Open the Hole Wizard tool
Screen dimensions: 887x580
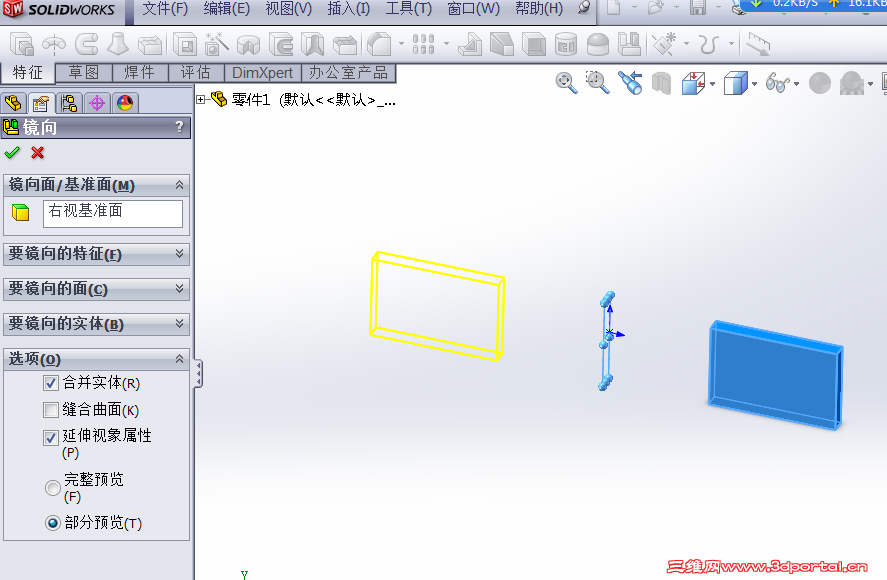pyautogui.click(x=216, y=44)
